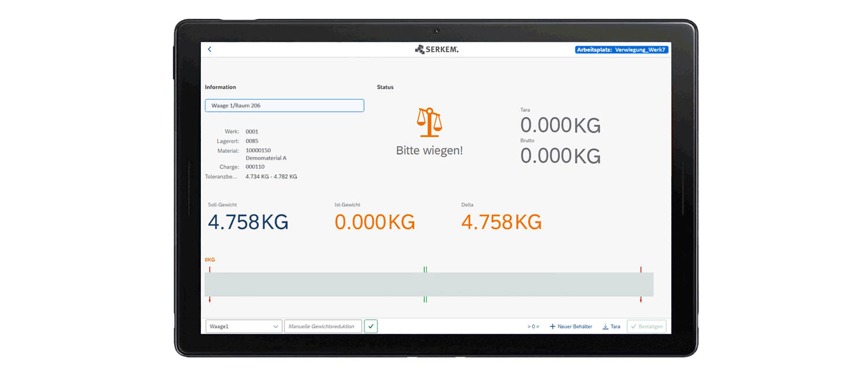Select the Waage 1/Raum 206 field
This screenshot has width=868, height=376.
pos(284,105)
